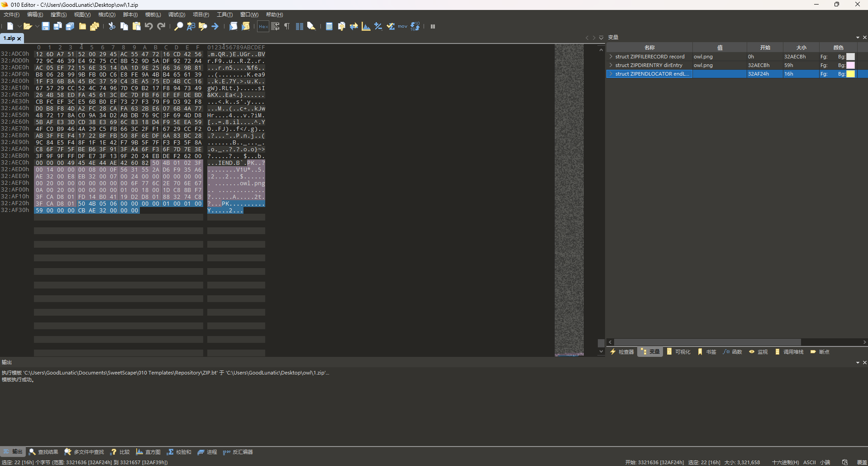Switch to the 函数 panel tab
Image resolution: width=868 pixels, height=466 pixels.
(733, 352)
